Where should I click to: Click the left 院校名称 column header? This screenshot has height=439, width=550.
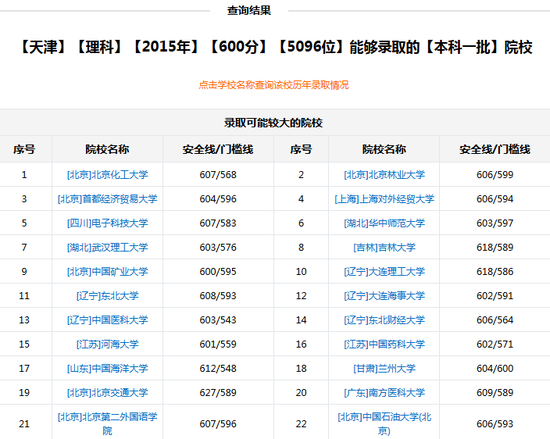107,149
